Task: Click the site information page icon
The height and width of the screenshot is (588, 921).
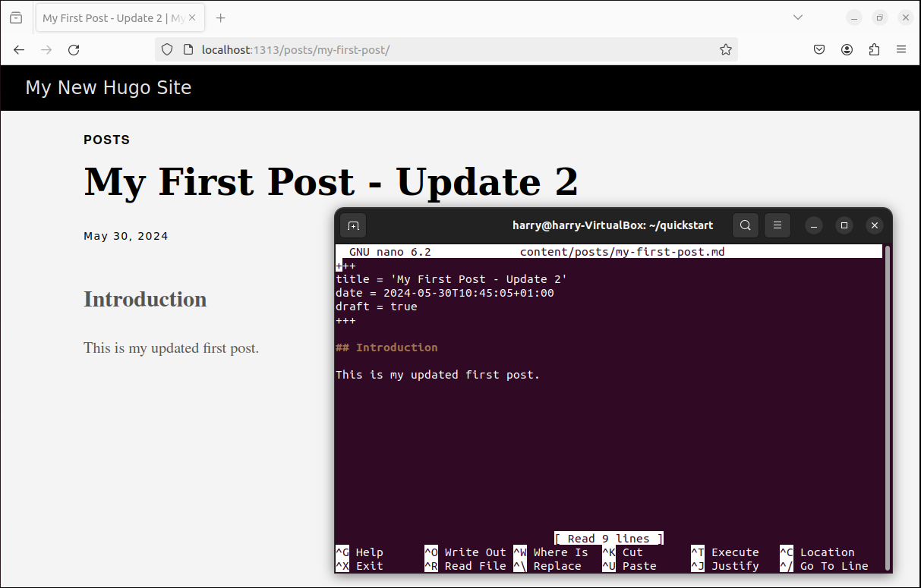Action: (188, 49)
